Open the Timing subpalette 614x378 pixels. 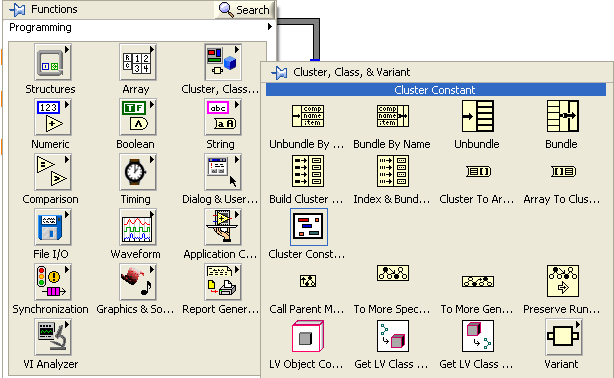coord(137,172)
